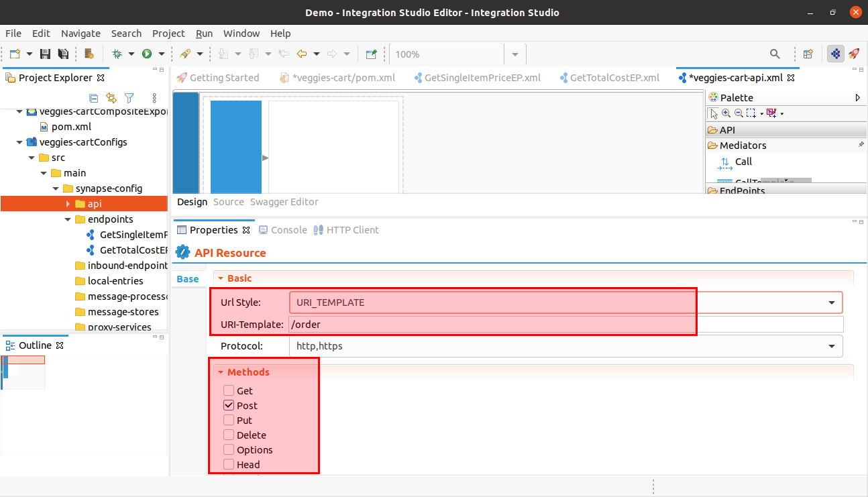This screenshot has height=497, width=868.
Task: Check the Head method checkbox
Action: (229, 464)
